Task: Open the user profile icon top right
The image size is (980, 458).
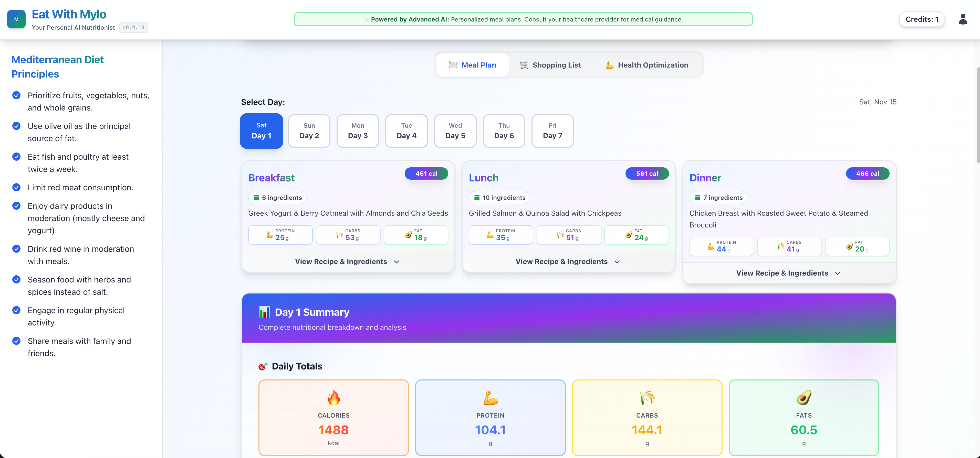Action: point(963,19)
